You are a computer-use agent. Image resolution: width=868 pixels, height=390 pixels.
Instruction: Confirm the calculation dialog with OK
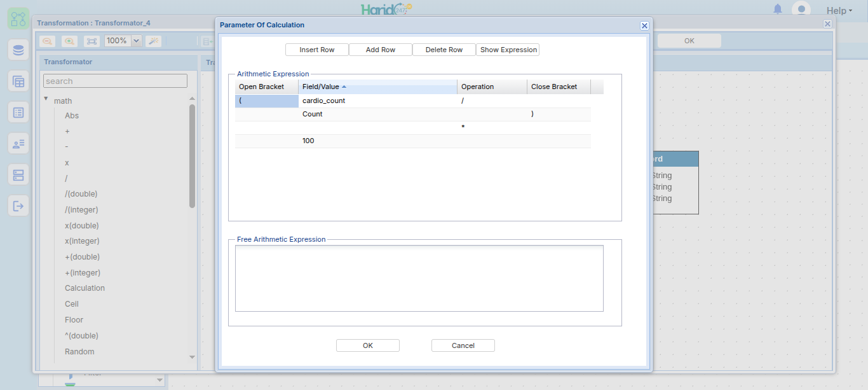click(x=368, y=345)
